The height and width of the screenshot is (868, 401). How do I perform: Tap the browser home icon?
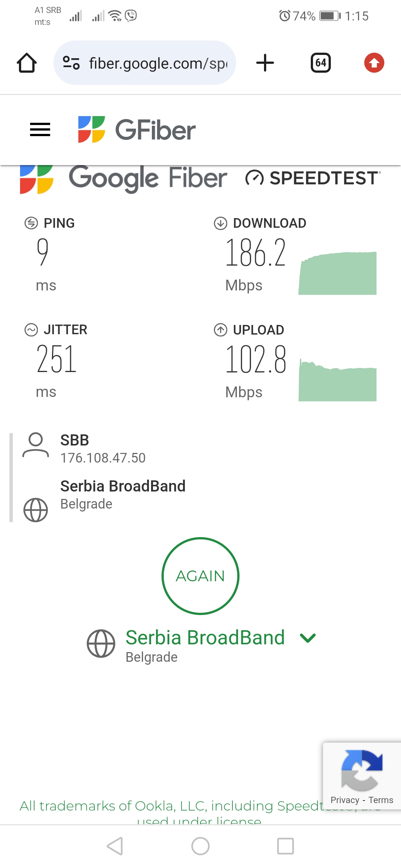[x=27, y=63]
